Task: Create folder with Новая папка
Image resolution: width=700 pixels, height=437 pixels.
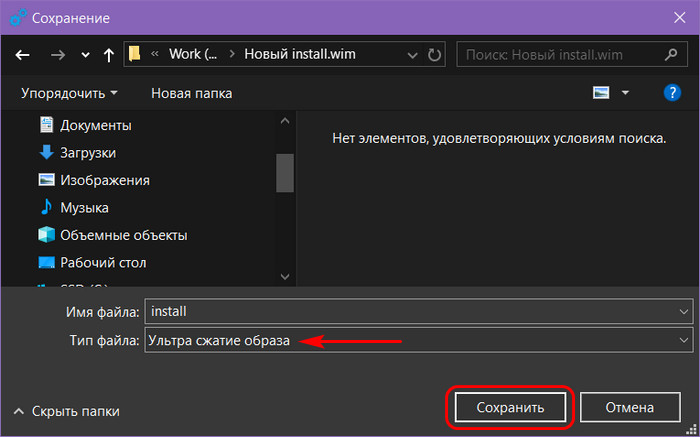Action: pos(192,93)
